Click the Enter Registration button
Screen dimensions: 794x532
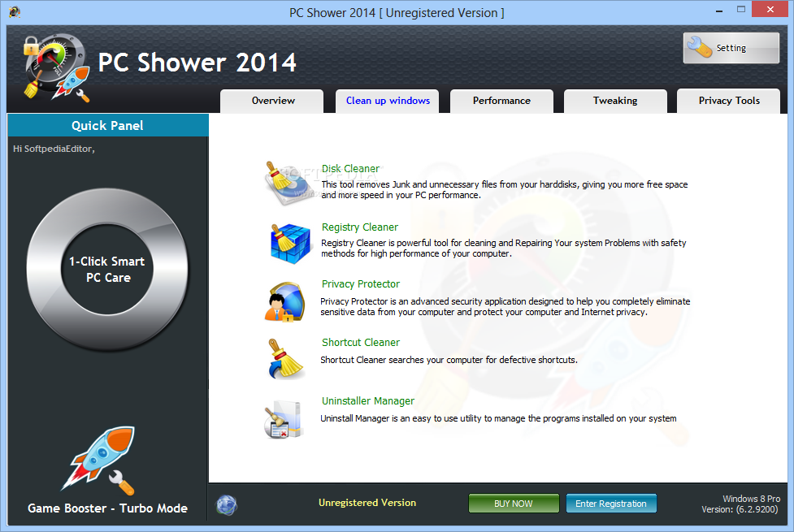(x=611, y=503)
